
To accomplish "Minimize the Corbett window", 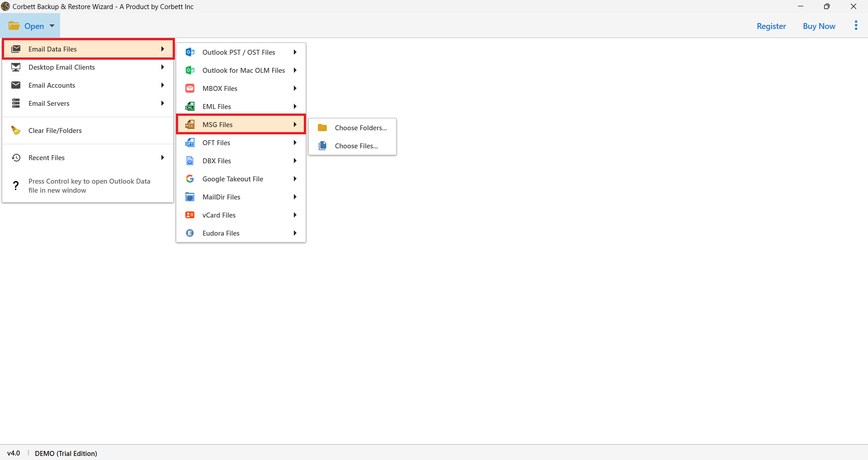I will coord(801,6).
